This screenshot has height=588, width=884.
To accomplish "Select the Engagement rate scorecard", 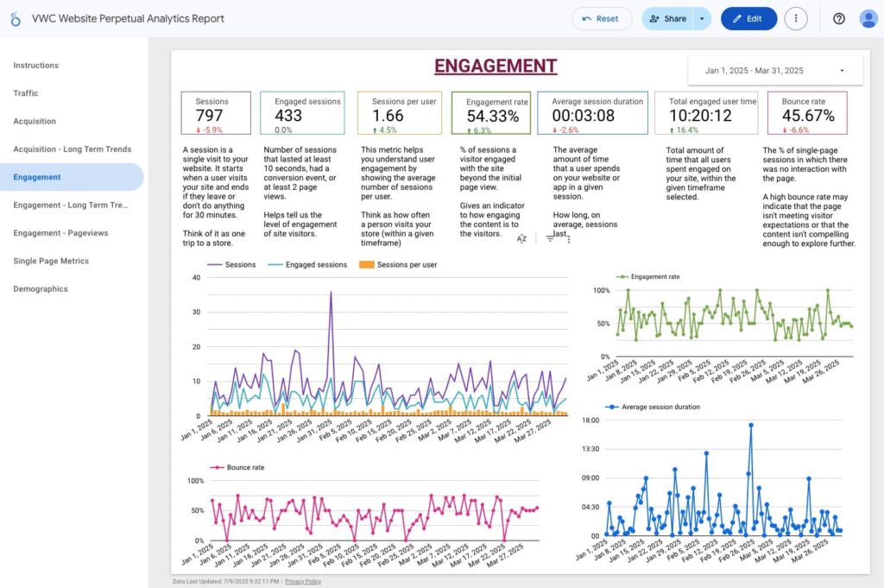I will pos(491,113).
